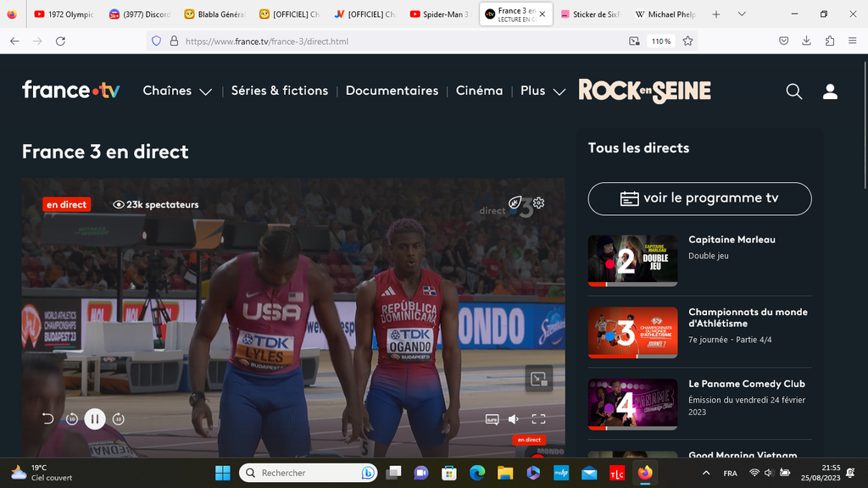Open Task View on taskbar
868x488 pixels.
click(x=393, y=473)
